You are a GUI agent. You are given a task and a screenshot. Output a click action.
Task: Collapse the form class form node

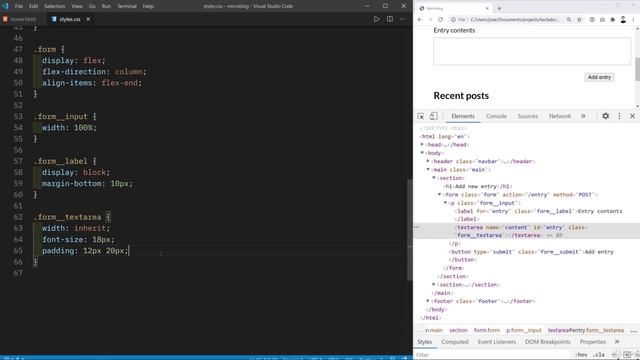tap(440, 195)
